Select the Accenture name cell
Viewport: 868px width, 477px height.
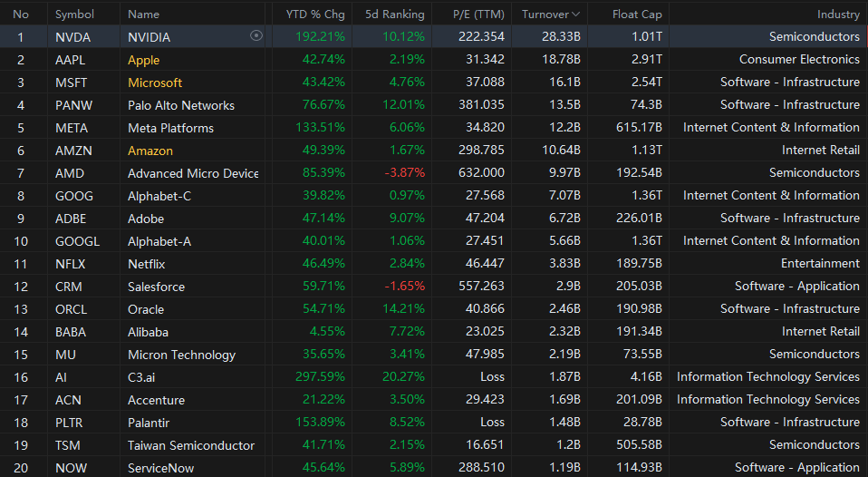[156, 401]
